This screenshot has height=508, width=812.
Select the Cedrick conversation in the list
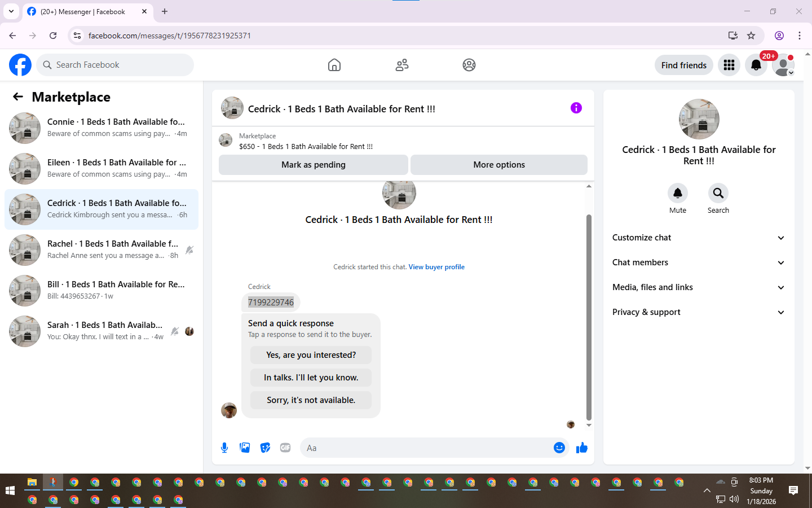point(101,209)
